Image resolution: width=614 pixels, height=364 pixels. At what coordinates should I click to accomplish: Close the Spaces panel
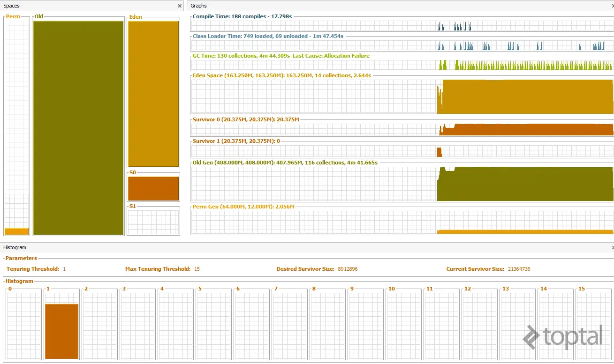click(180, 6)
